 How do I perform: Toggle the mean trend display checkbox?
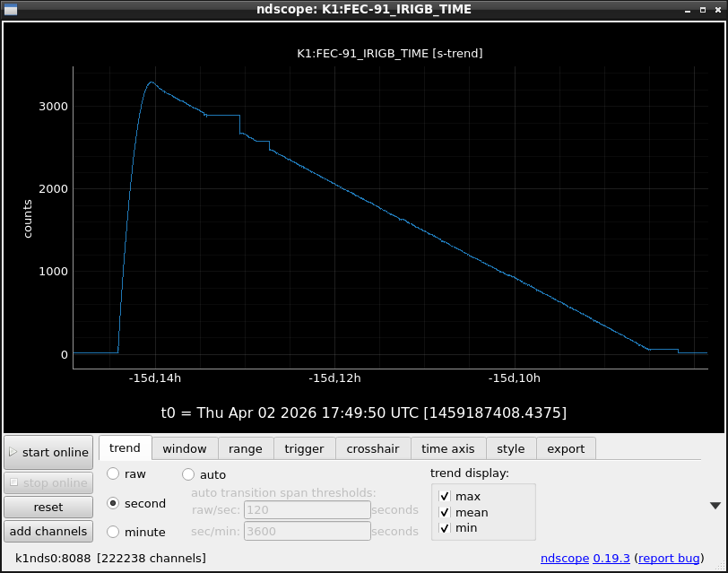pyautogui.click(x=445, y=513)
